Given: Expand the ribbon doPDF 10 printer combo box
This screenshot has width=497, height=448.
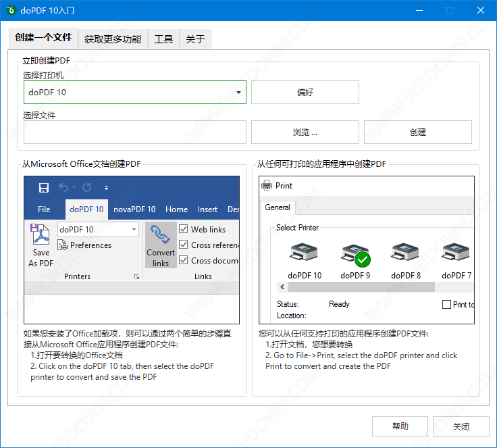Looking at the screenshot, I should click(134, 230).
